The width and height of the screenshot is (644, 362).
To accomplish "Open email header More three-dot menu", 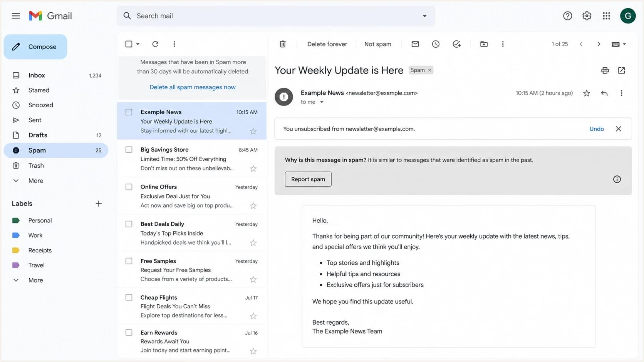I will (x=621, y=93).
